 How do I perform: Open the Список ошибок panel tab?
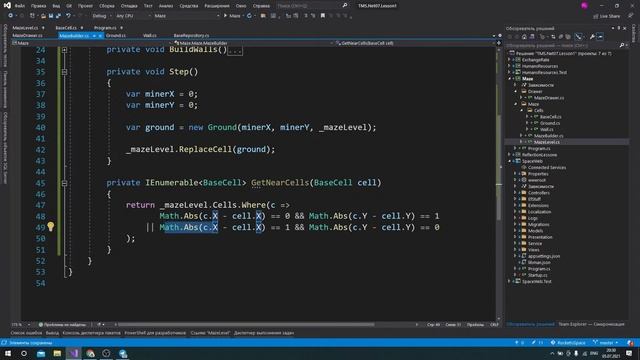tap(26, 333)
